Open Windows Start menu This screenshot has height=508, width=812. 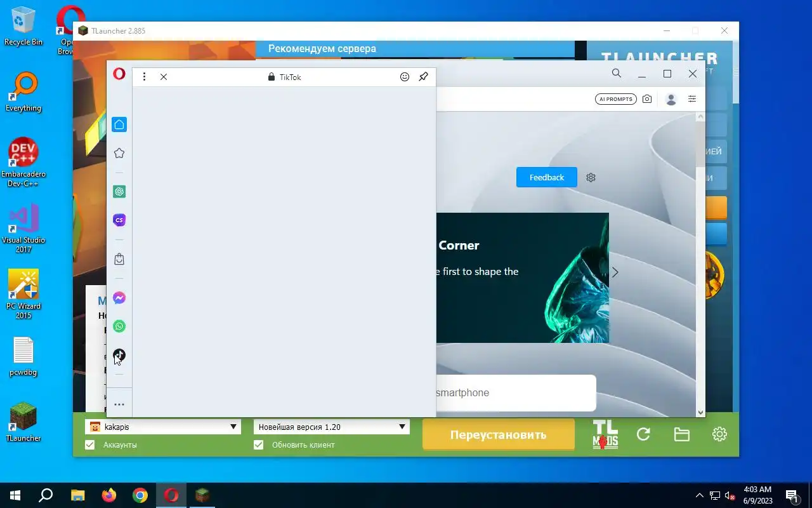click(x=15, y=495)
